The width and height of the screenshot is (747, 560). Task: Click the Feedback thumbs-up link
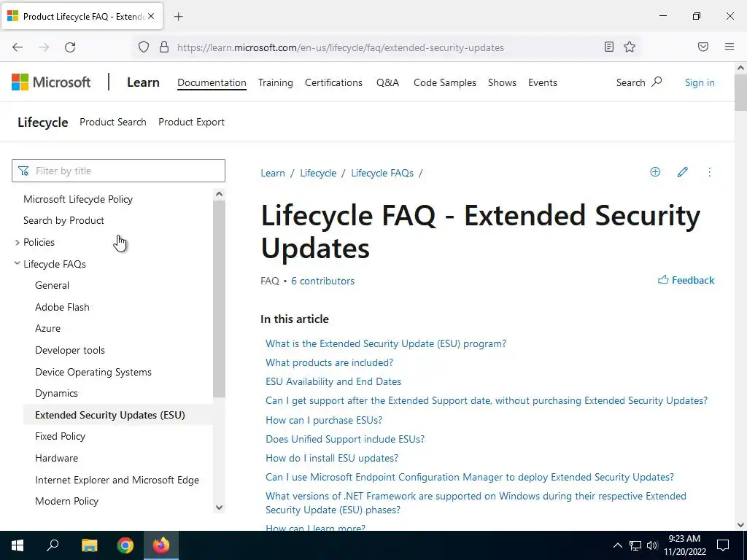pyautogui.click(x=686, y=280)
